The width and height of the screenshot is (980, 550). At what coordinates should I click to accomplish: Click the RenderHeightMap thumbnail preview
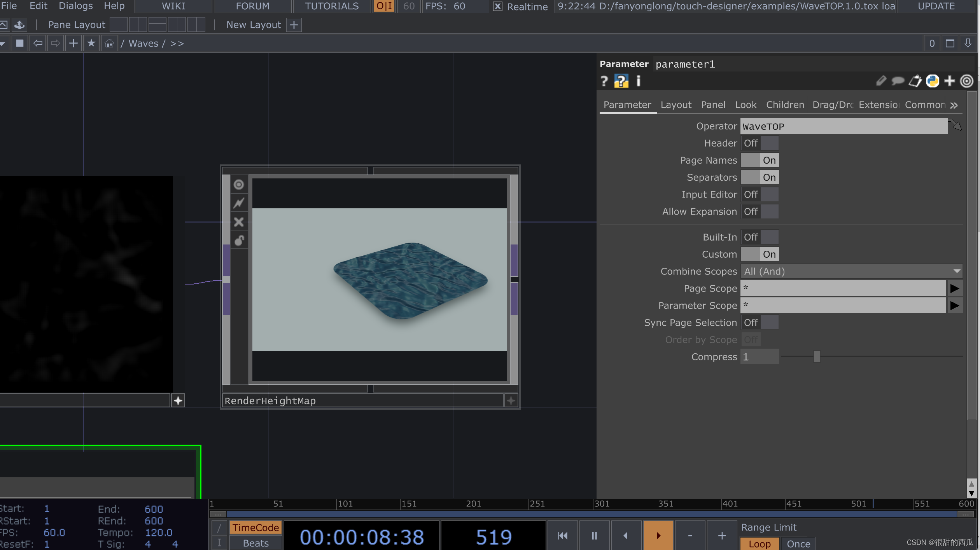[379, 279]
